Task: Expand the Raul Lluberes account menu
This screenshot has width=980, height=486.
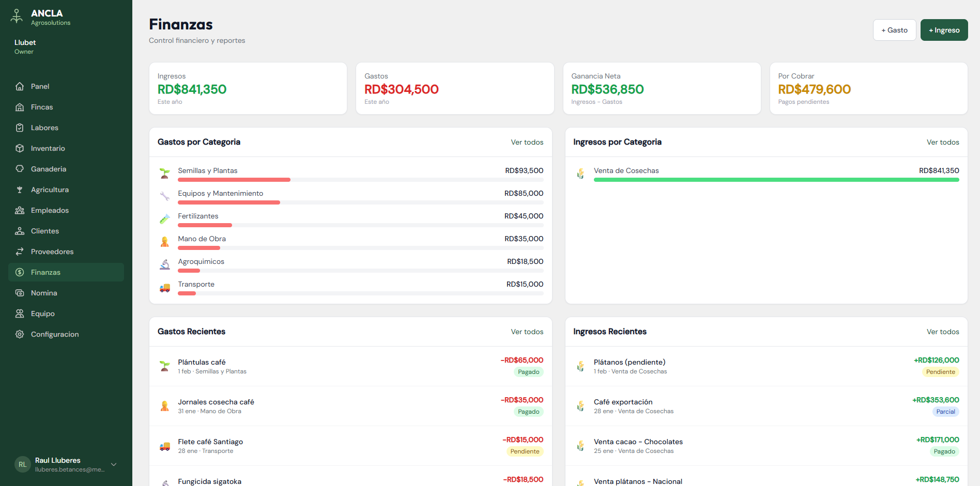Action: [114, 464]
